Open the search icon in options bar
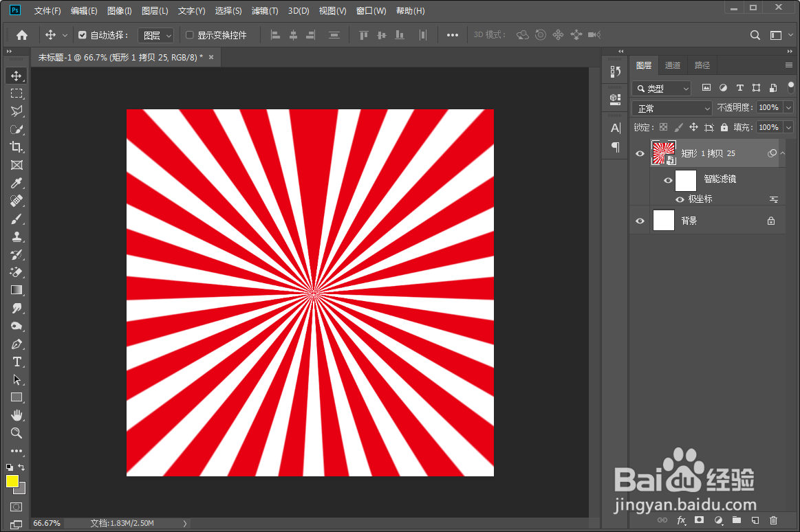This screenshot has width=800, height=532. coord(755,34)
